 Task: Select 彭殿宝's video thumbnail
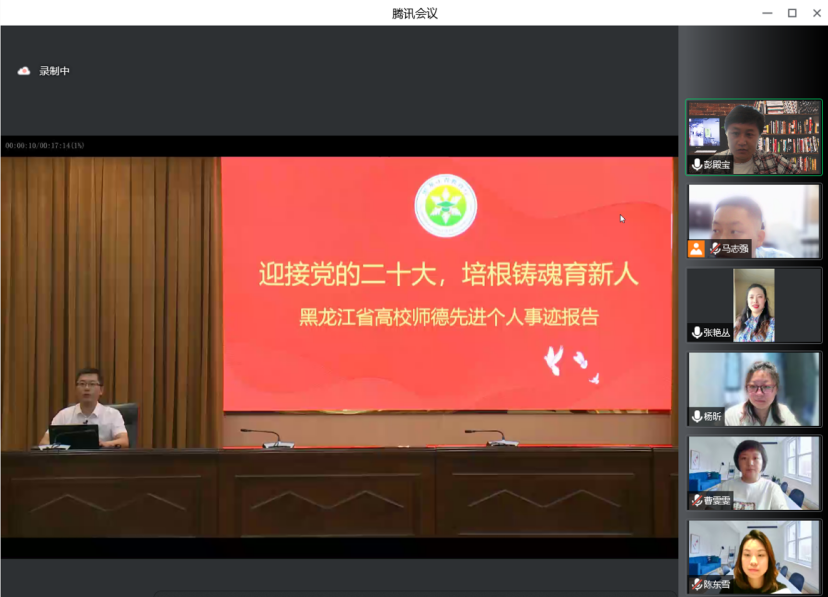click(754, 137)
